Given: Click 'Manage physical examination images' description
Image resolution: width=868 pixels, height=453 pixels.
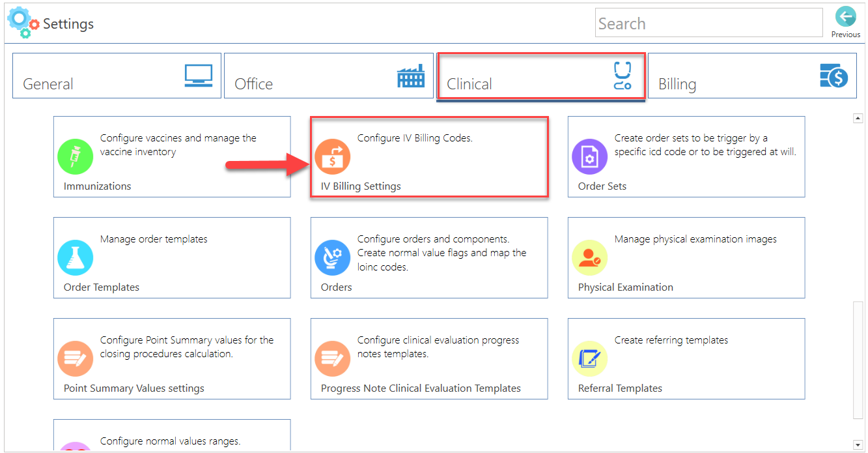Looking at the screenshot, I should pos(695,239).
